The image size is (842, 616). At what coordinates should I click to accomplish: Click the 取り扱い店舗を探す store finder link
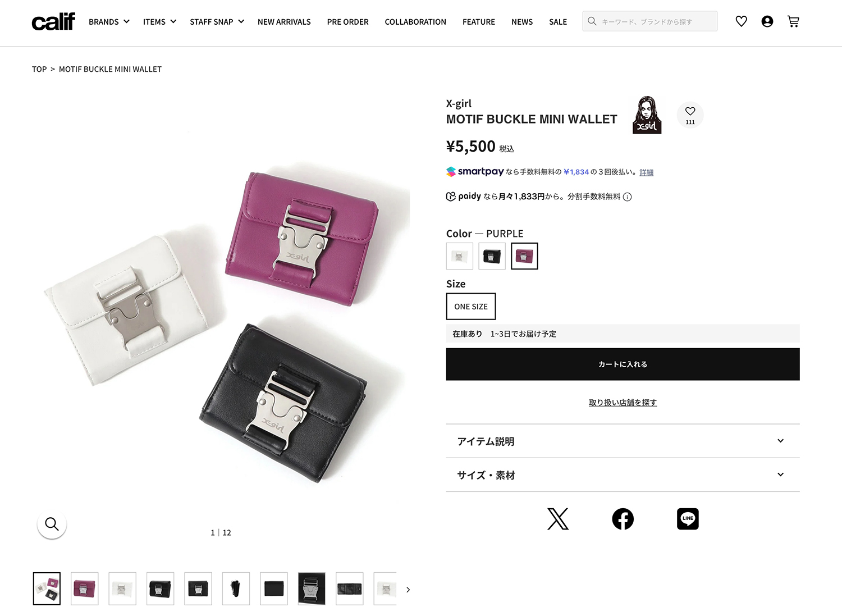click(x=623, y=403)
